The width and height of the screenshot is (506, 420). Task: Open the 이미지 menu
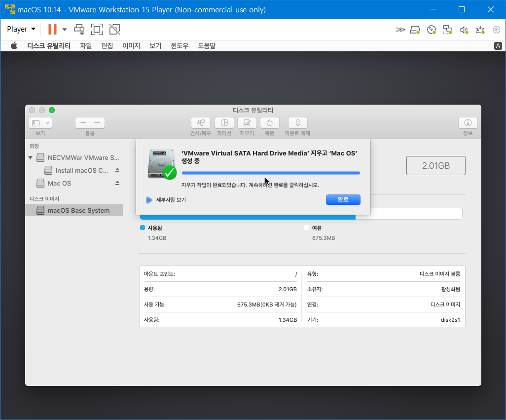131,46
